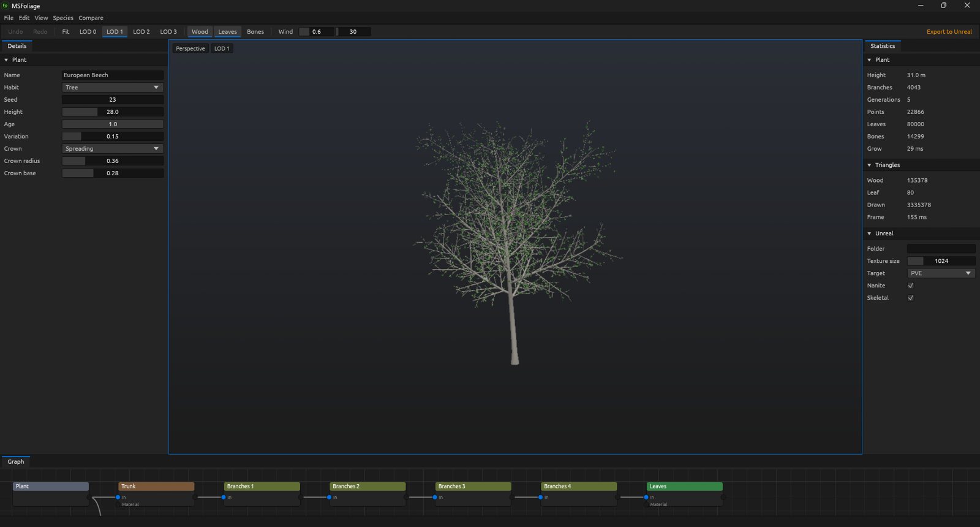980x527 pixels.
Task: Click the Seed value field
Action: (x=113, y=100)
